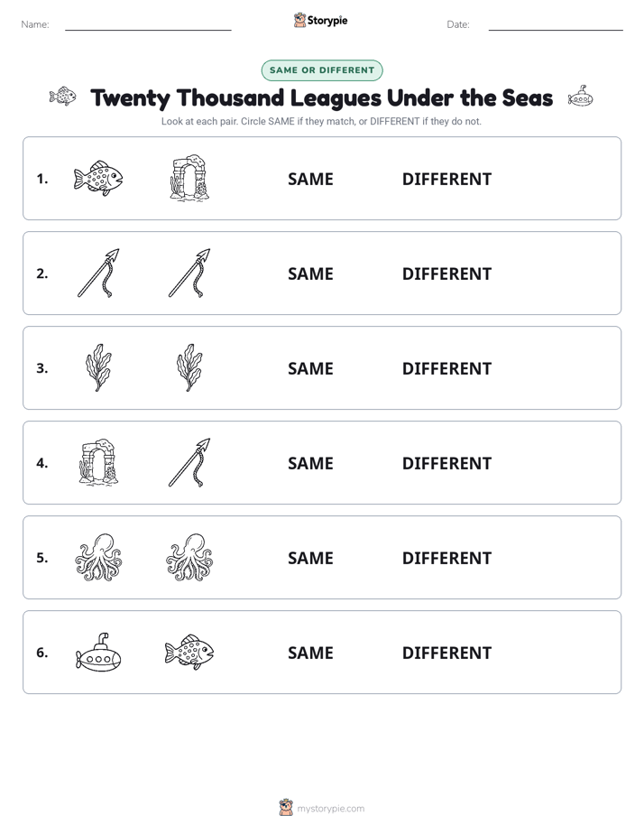Click the spotted fish in row 1
Screen dimensions: 644x834
point(98,178)
